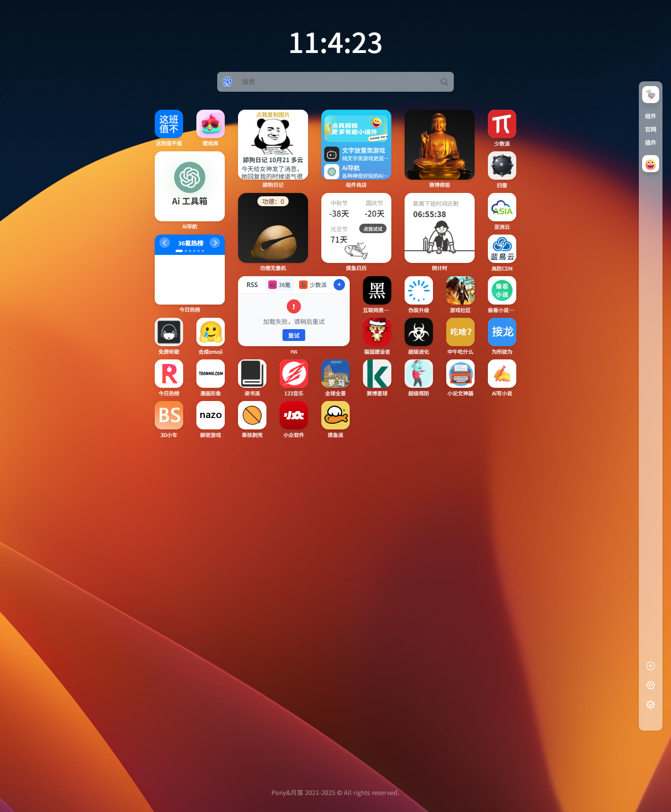Screen dimensions: 671x812
Task: Open the 123音乐 music app
Action: [293, 374]
